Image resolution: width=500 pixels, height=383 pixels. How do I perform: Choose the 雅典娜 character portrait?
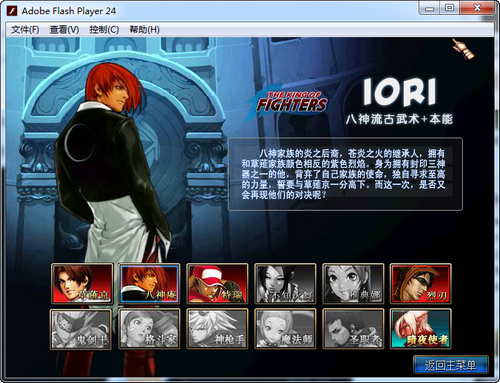(x=353, y=284)
